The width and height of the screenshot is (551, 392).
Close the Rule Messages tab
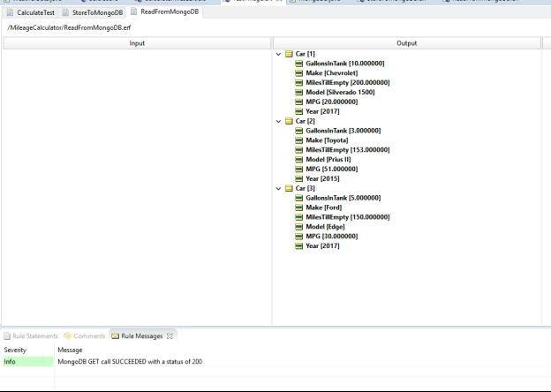point(170,336)
